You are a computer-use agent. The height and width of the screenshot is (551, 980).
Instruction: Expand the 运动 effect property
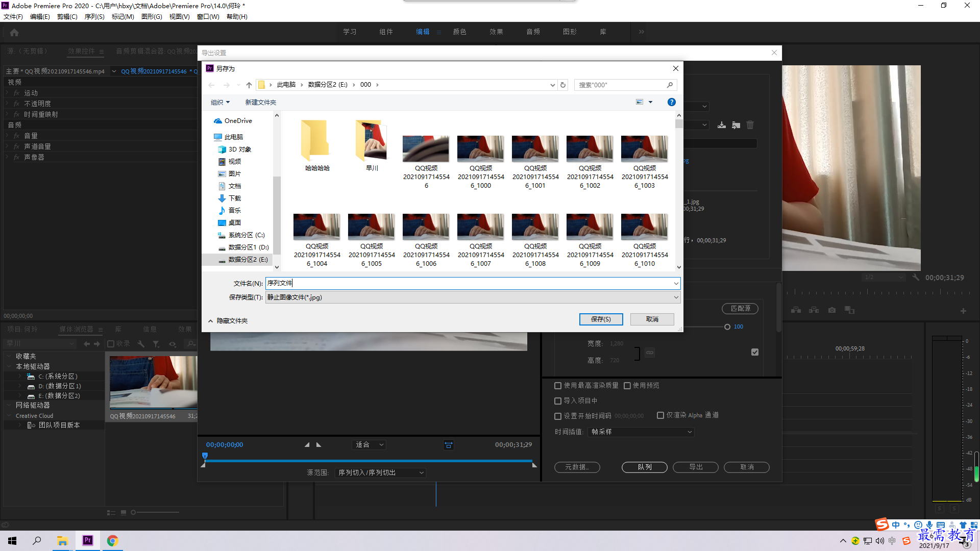tap(8, 93)
